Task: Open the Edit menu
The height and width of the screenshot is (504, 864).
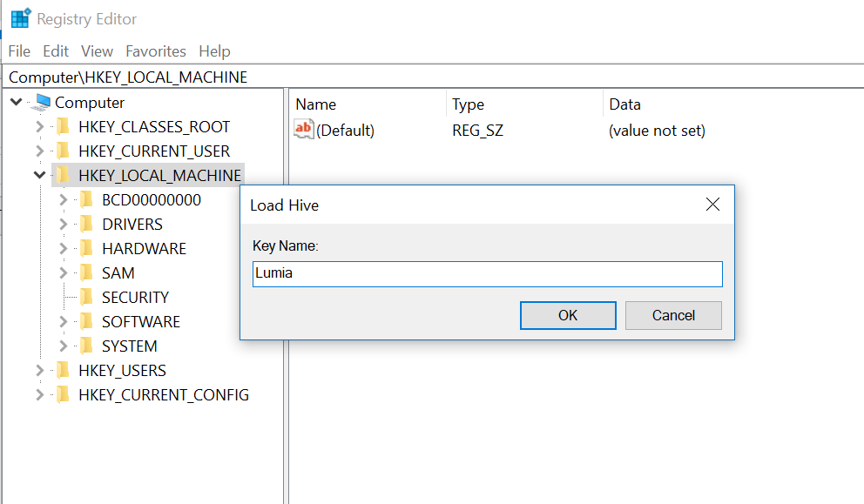Action: (x=56, y=51)
